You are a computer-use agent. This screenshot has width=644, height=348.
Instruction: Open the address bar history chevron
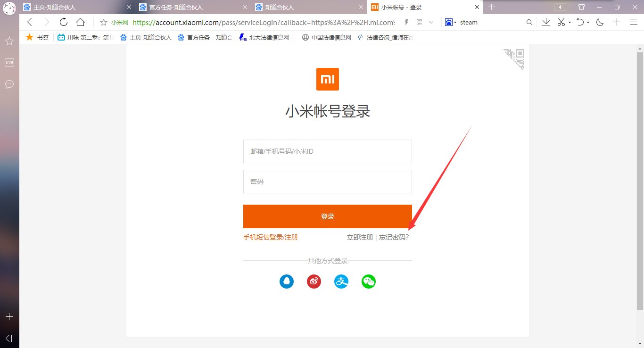coord(431,22)
